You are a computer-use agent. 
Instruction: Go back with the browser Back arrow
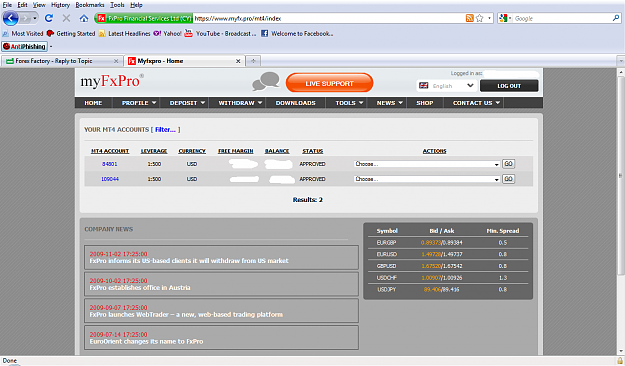tap(11, 18)
